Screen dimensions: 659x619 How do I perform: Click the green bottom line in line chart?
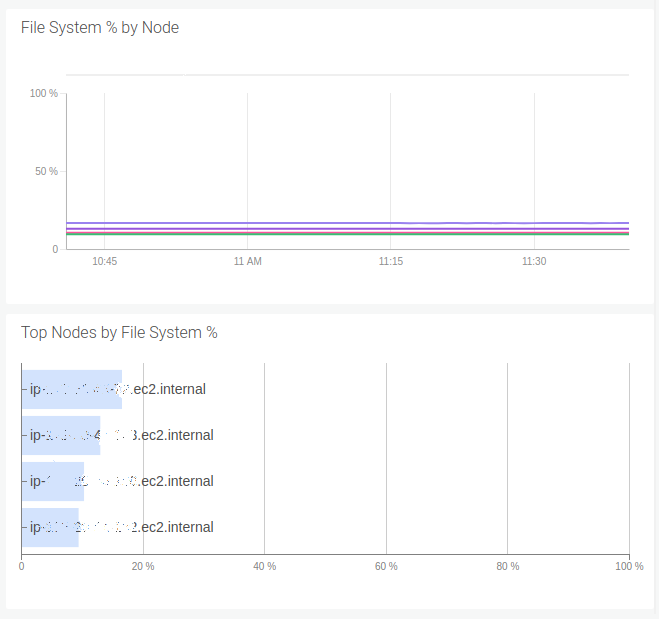pyautogui.click(x=348, y=234)
